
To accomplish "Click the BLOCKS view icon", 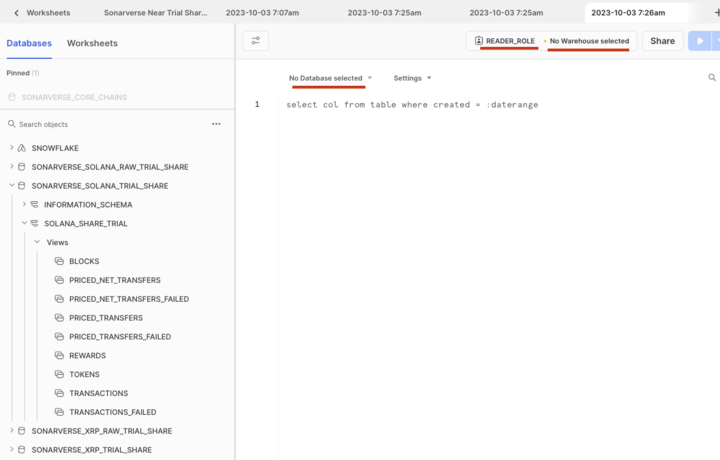I will coord(59,261).
